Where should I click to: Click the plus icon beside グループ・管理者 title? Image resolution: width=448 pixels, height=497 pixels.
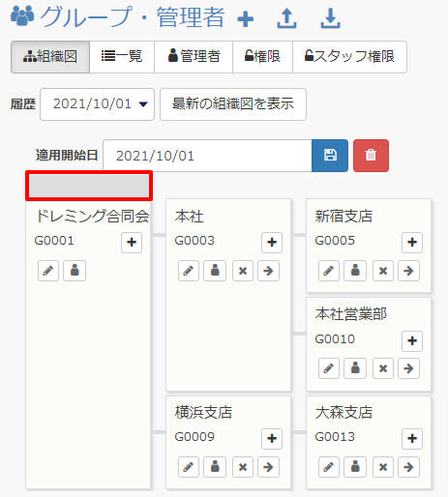tap(245, 19)
